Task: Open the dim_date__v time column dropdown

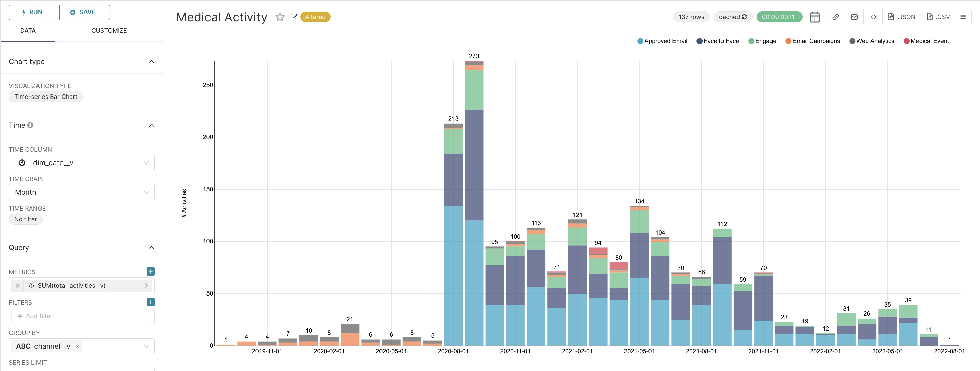Action: click(x=81, y=163)
